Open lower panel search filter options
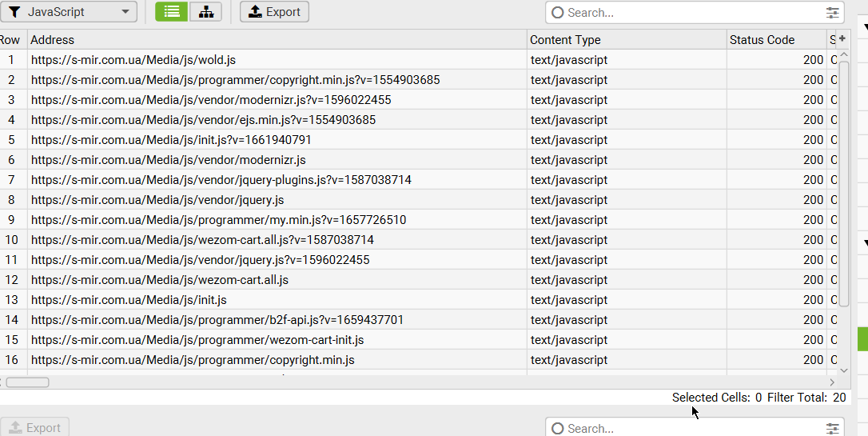 [834, 429]
